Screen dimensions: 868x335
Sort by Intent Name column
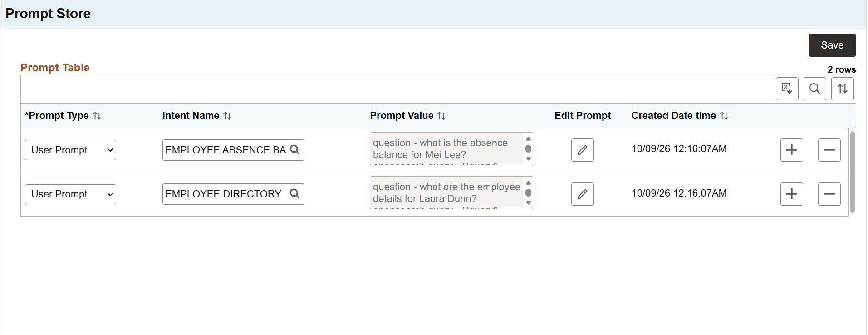click(x=227, y=116)
